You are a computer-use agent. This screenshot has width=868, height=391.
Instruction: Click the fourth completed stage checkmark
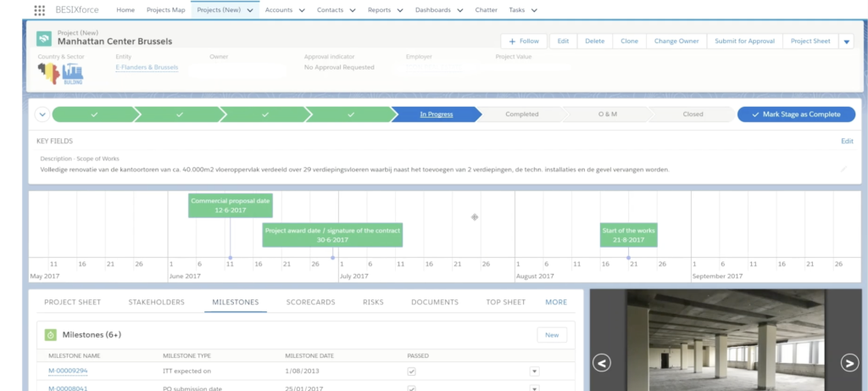(x=350, y=115)
